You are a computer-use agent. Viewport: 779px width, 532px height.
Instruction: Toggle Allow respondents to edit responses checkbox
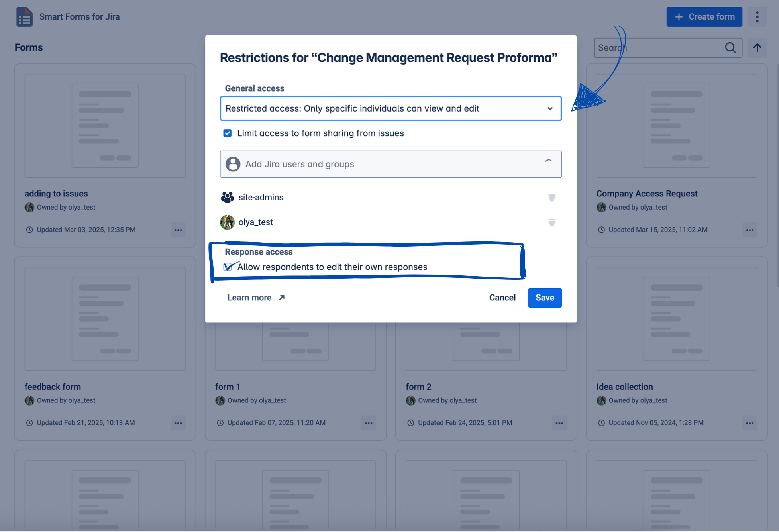tap(228, 267)
